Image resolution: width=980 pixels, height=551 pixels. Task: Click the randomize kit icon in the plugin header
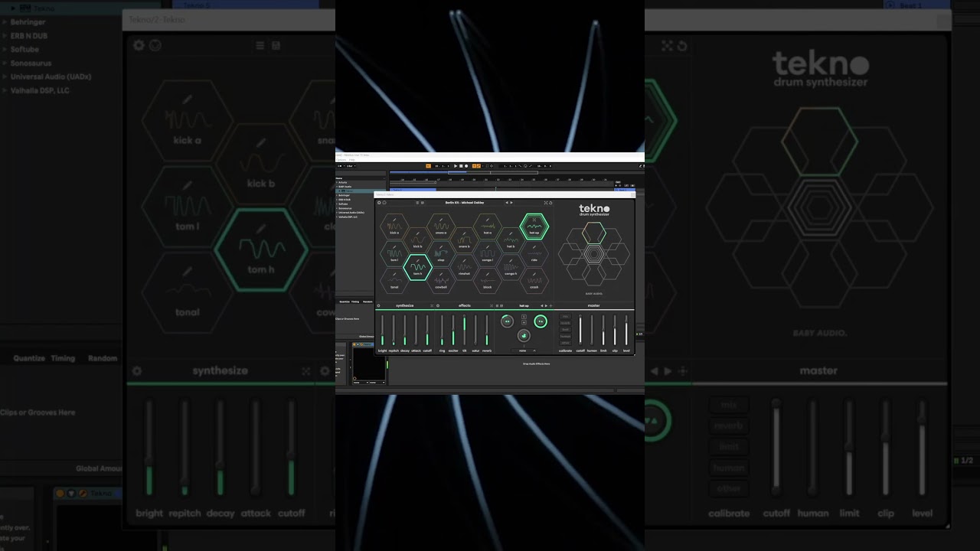(x=546, y=203)
